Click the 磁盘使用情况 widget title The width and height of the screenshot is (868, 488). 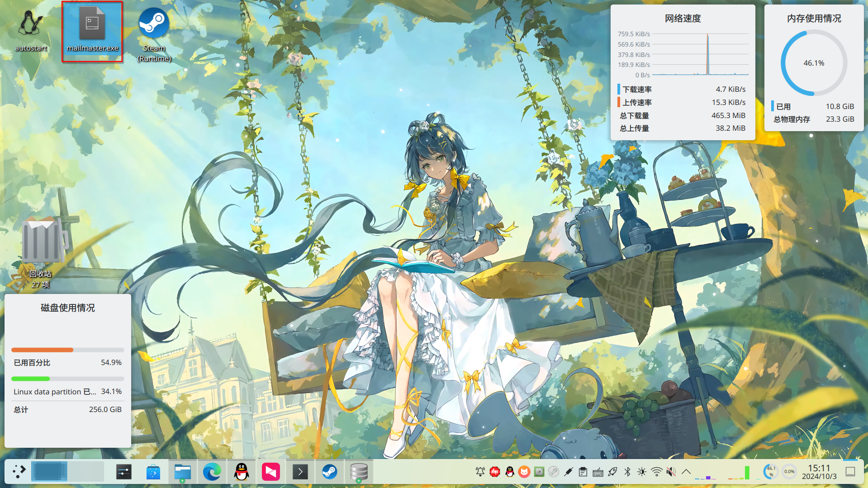point(67,308)
